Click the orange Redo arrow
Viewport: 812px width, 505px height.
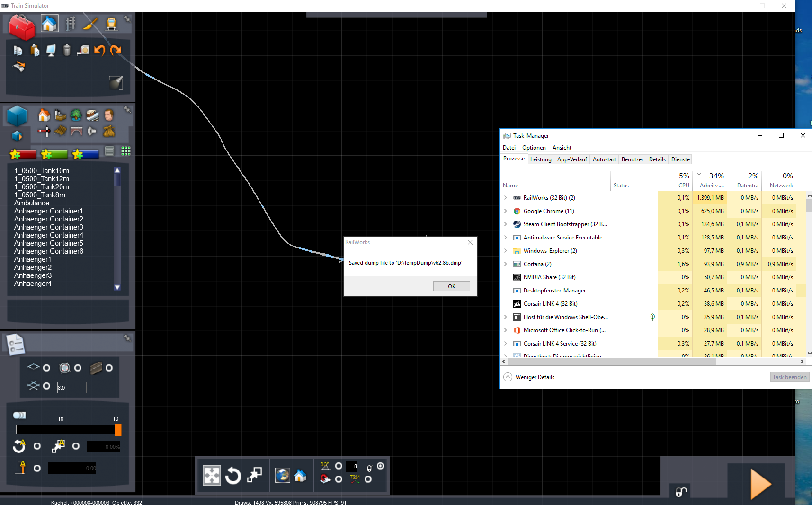click(x=116, y=50)
